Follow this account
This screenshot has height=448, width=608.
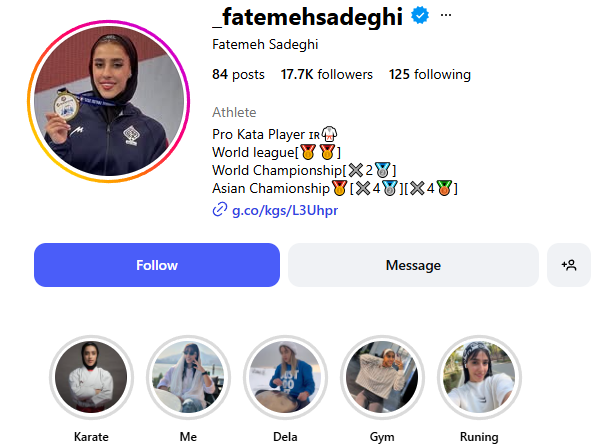pyautogui.click(x=157, y=265)
